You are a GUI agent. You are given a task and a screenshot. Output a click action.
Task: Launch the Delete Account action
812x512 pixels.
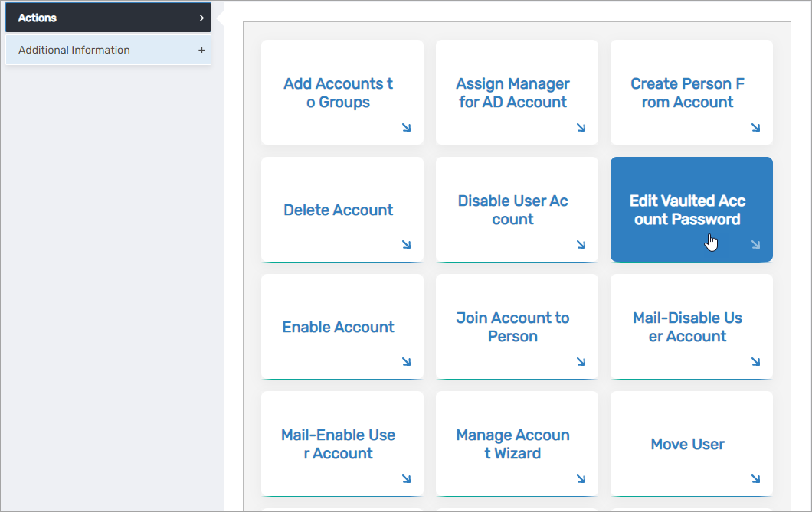pos(342,210)
